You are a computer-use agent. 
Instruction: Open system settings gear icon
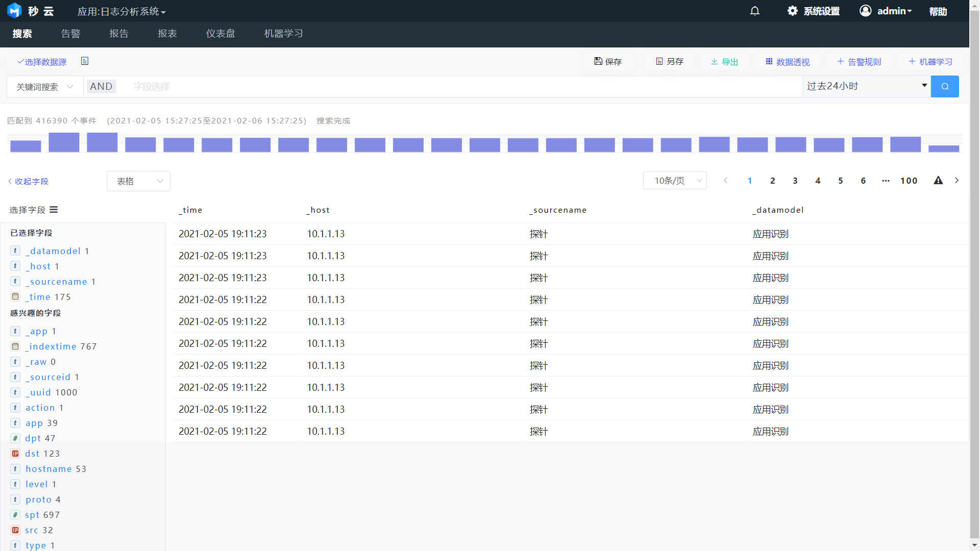792,11
